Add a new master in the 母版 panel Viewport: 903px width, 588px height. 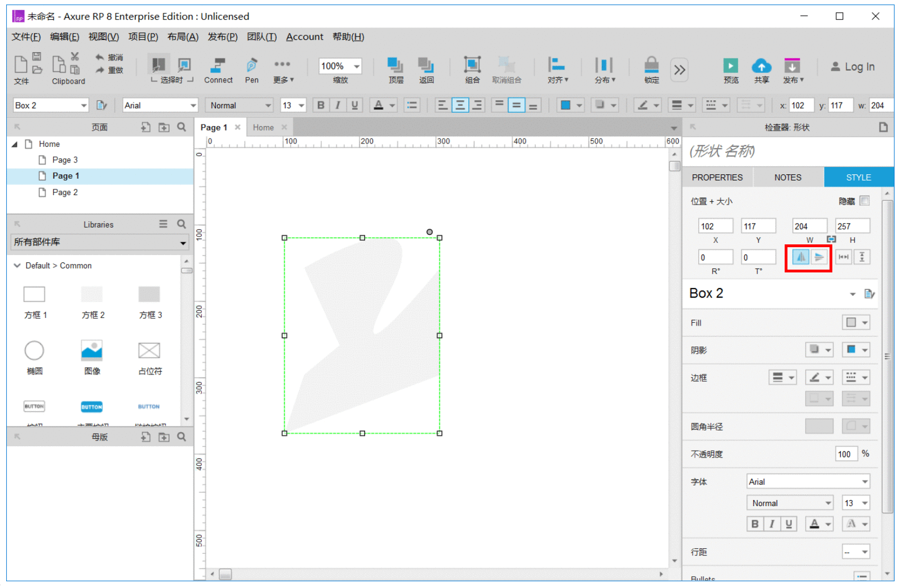pyautogui.click(x=146, y=437)
